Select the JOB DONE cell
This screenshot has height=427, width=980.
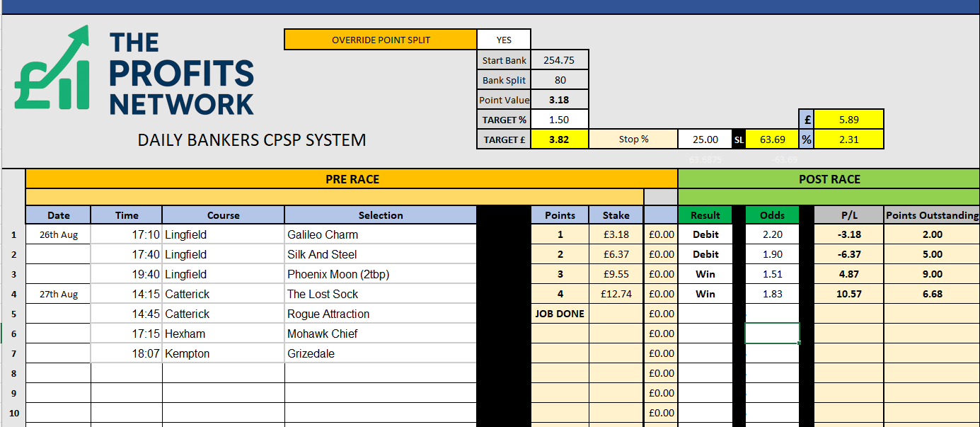(x=559, y=314)
